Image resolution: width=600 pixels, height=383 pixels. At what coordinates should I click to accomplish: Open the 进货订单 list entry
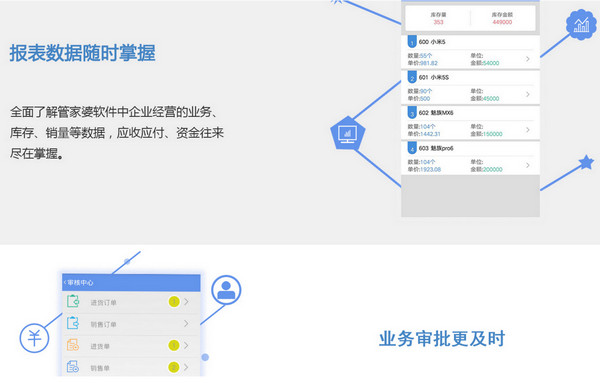pos(131,302)
